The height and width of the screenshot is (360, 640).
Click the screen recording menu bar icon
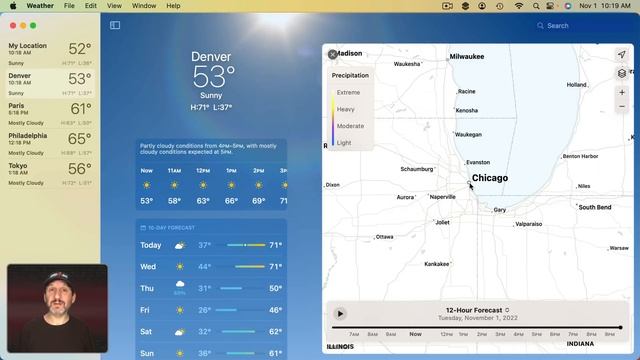click(x=447, y=6)
